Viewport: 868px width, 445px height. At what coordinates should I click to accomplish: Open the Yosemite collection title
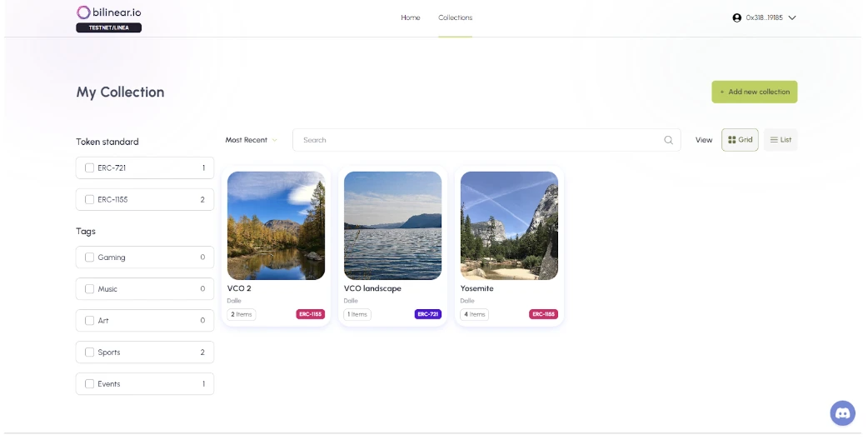476,288
